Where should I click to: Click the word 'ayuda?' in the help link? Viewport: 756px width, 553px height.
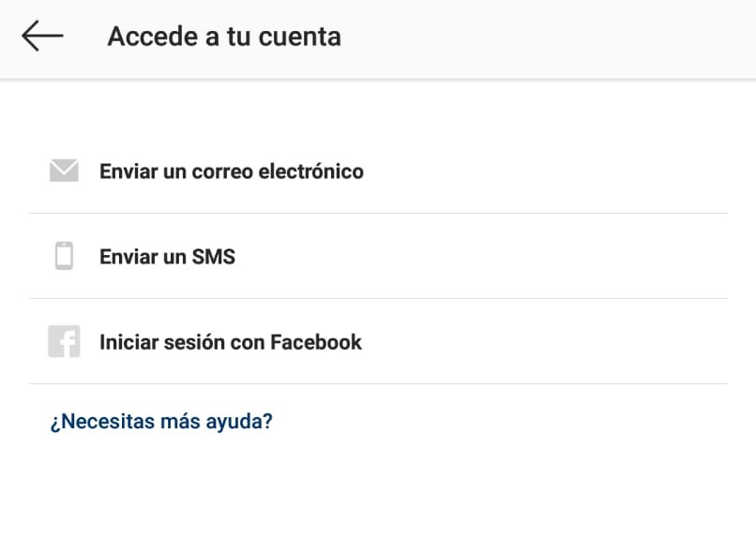click(239, 422)
